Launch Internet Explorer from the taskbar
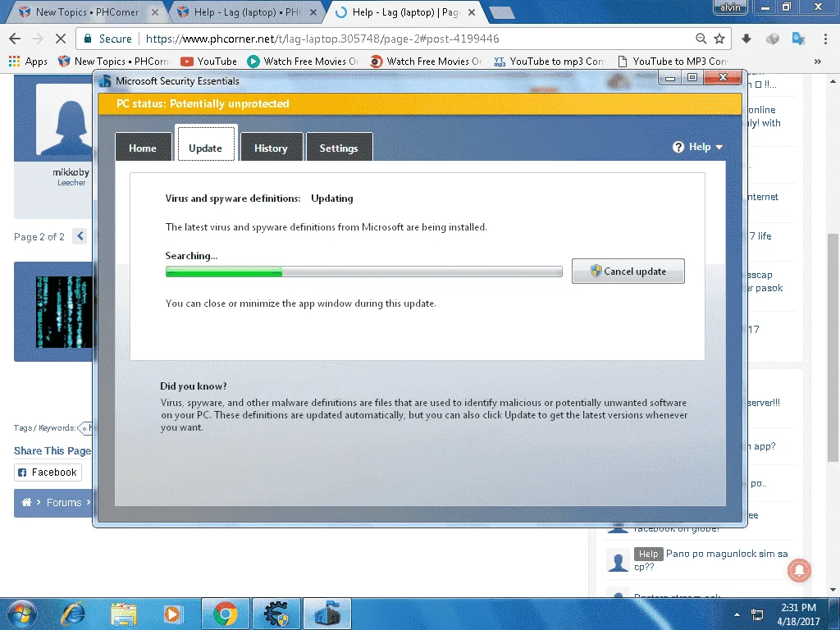 click(x=73, y=614)
